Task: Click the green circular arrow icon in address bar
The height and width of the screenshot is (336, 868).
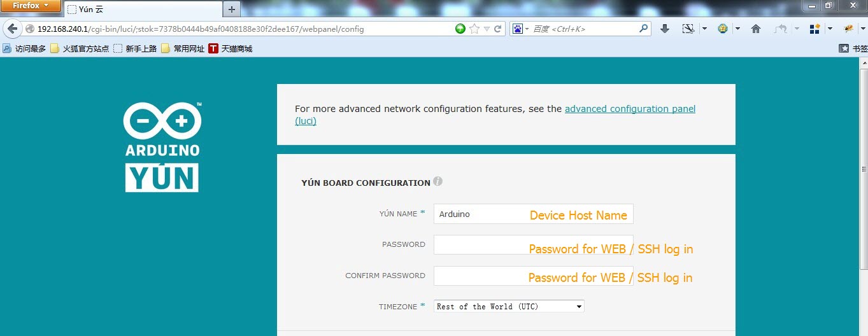Action: coord(460,29)
